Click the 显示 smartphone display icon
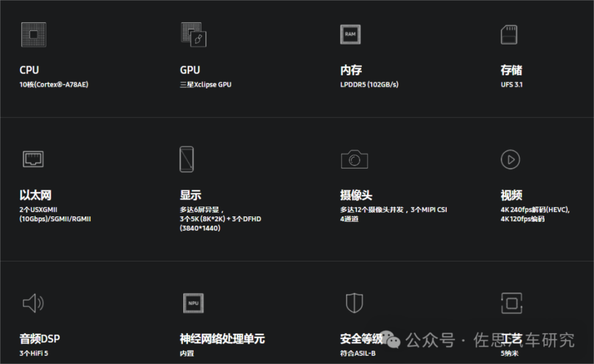Screen dimensions: 594x364 [186, 159]
